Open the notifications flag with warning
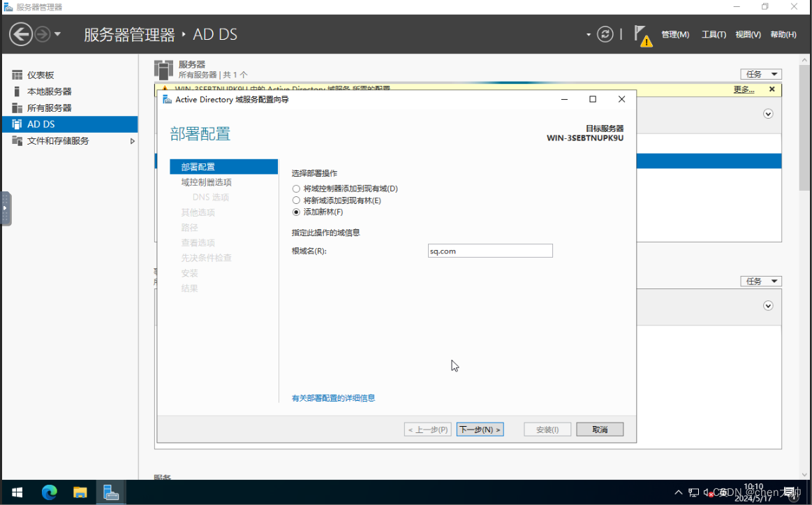The width and height of the screenshot is (812, 505). (642, 36)
